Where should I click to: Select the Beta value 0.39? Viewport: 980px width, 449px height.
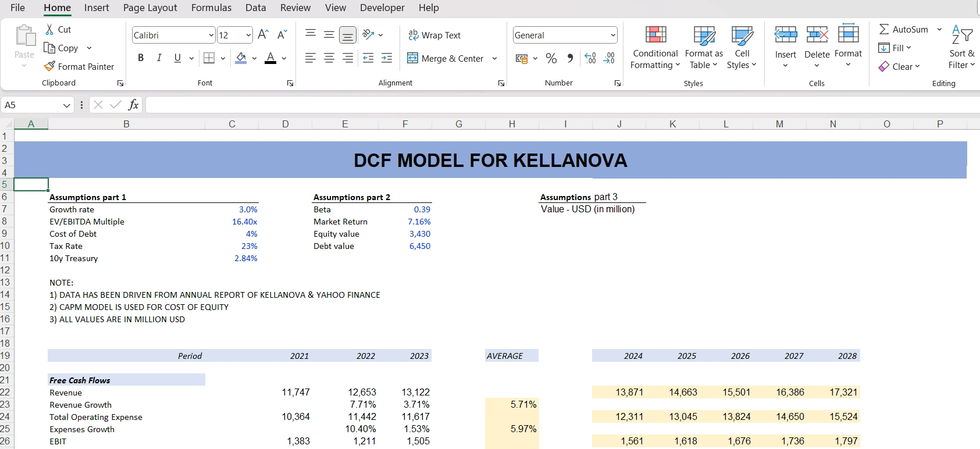(x=422, y=209)
